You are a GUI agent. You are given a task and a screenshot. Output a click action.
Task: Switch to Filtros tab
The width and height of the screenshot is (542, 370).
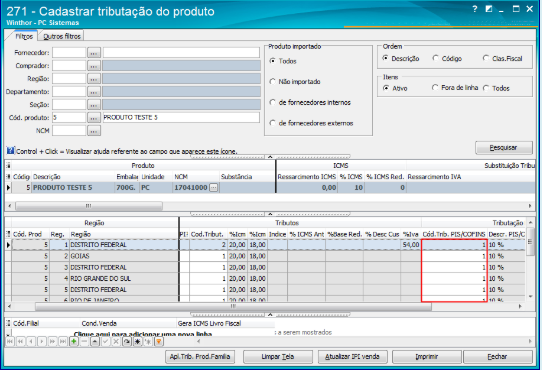(x=24, y=36)
